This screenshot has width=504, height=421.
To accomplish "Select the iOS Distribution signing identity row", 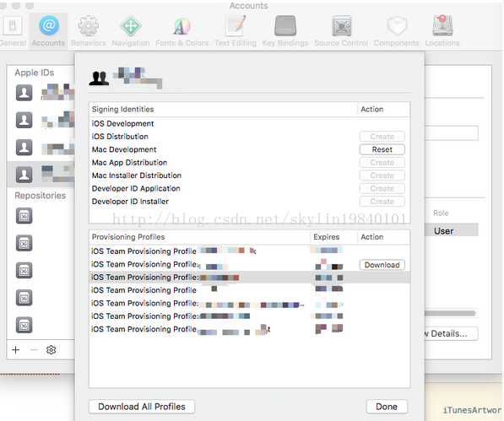I will pos(249,137).
